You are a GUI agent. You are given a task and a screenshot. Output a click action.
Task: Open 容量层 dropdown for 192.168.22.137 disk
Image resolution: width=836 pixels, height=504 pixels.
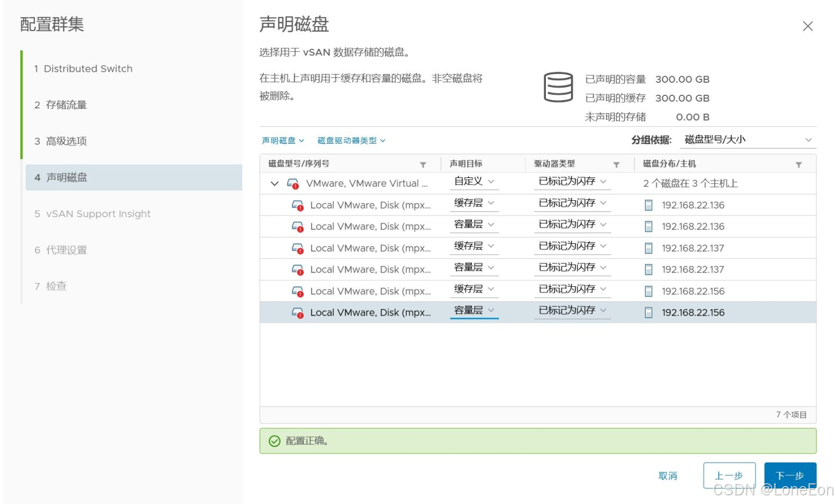tap(475, 267)
